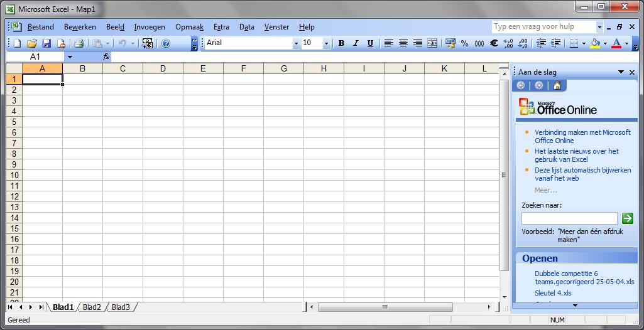The image size is (644, 330).
Task: Open the Font name dropdown
Action: [x=296, y=43]
